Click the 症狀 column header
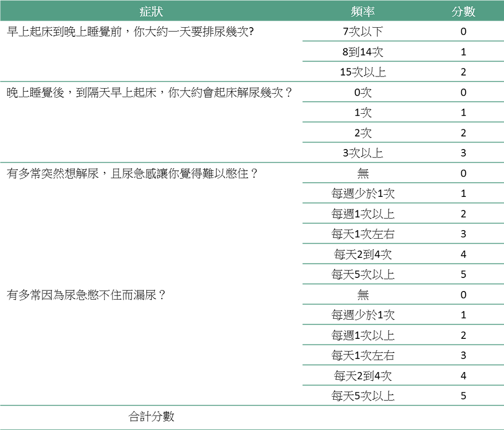 tap(151, 12)
